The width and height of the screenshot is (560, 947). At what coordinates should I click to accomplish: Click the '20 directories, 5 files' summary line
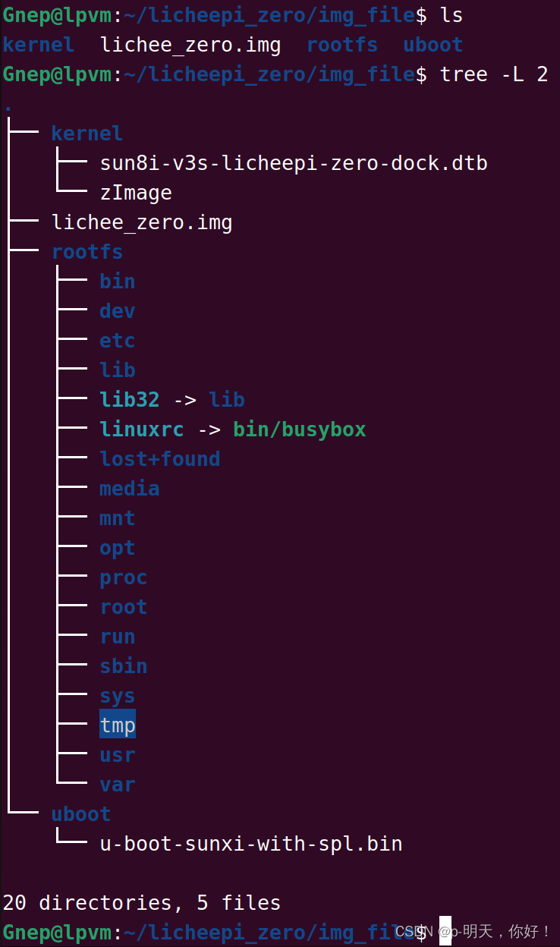[x=141, y=903]
